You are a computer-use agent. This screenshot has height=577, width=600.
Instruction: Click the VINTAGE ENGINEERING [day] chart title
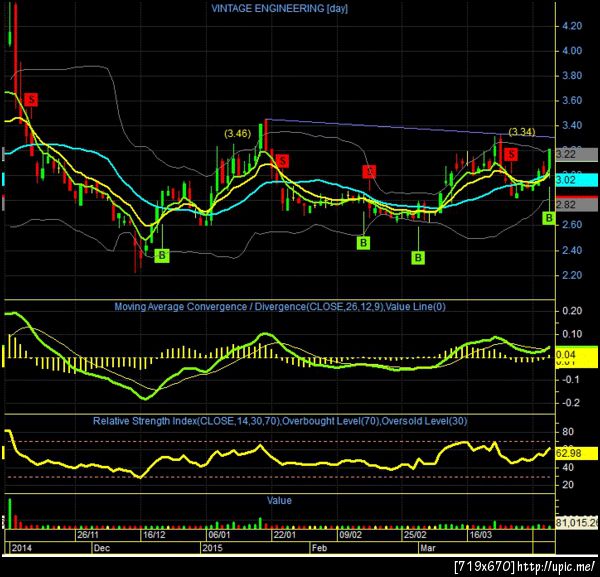pyautogui.click(x=279, y=8)
